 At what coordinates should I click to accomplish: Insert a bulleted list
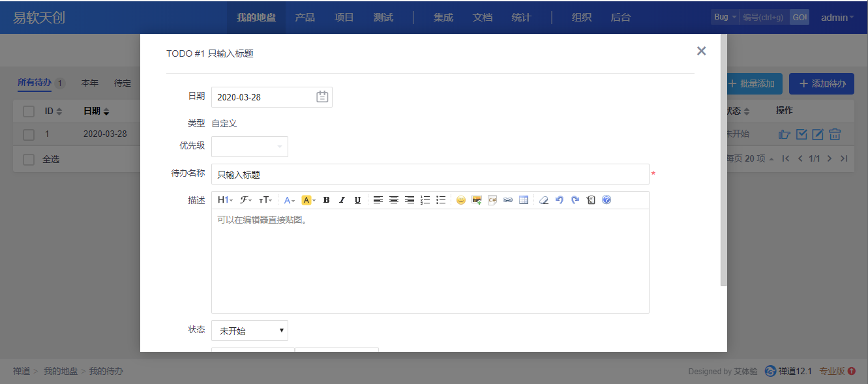tap(441, 200)
